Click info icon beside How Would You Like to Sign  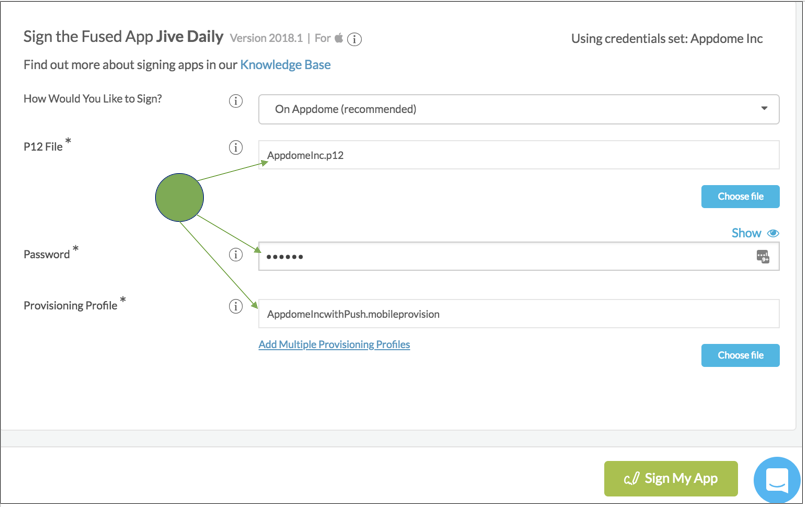point(236,101)
